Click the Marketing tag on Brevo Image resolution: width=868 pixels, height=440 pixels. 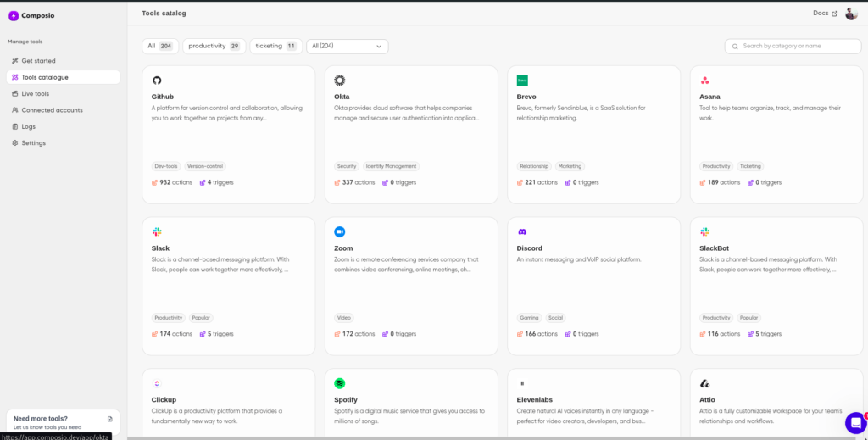coord(570,166)
